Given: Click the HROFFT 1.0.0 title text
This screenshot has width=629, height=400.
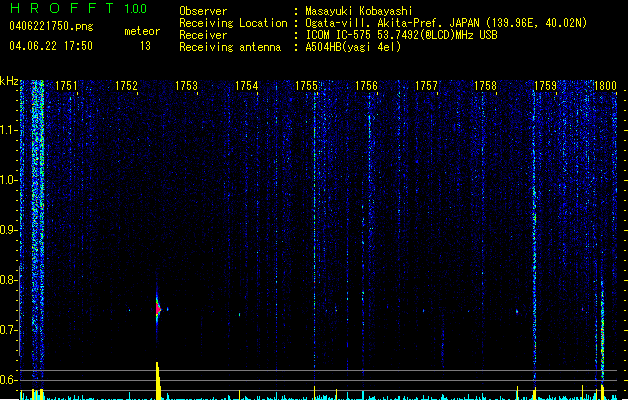Looking at the screenshot, I should click(x=79, y=8).
